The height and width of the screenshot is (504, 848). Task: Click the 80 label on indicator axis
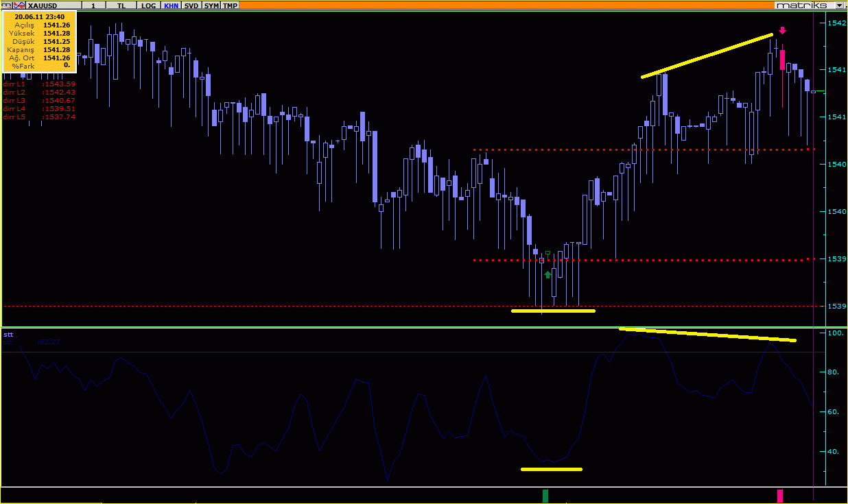coord(834,372)
